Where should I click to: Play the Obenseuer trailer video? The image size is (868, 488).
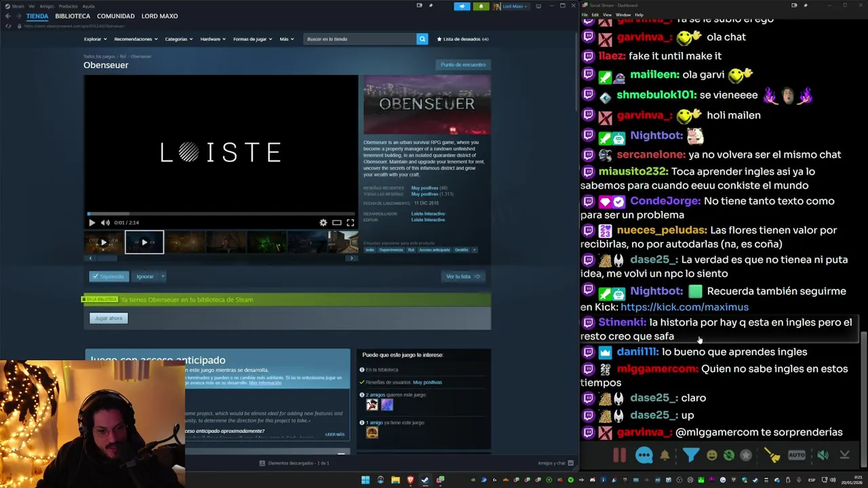[x=92, y=222]
